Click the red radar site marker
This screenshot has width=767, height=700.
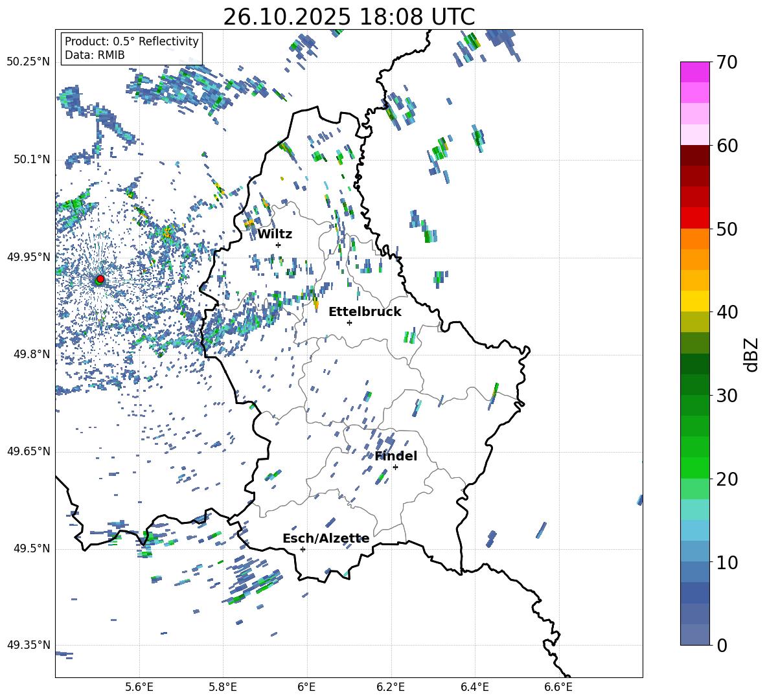coord(100,279)
